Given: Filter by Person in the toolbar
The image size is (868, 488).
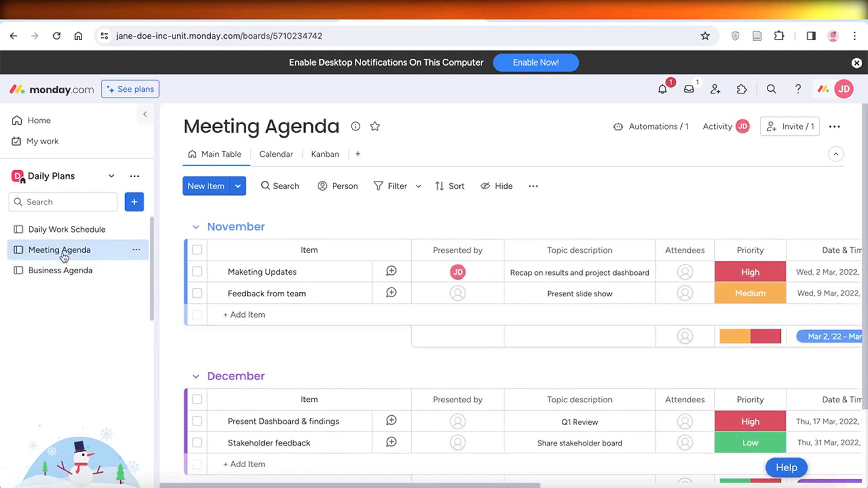Looking at the screenshot, I should (338, 186).
